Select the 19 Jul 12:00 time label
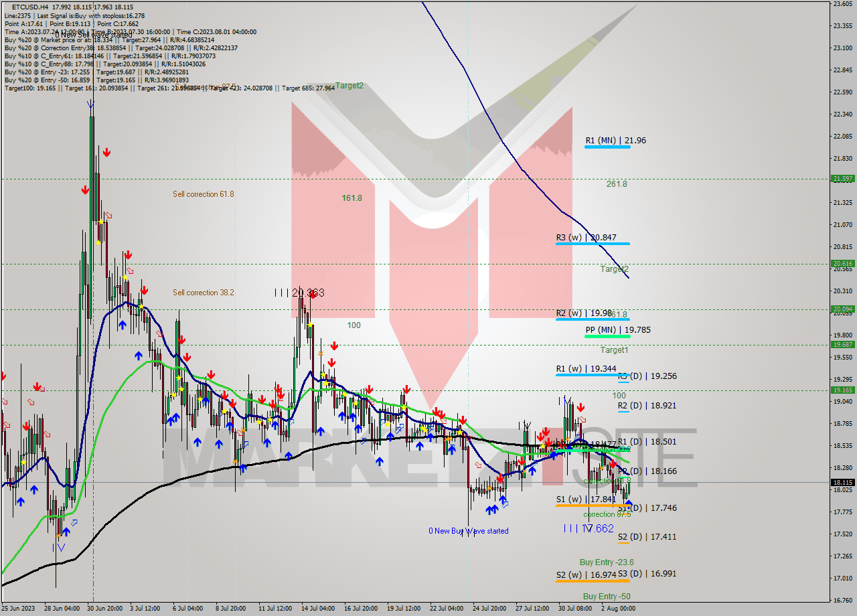857x616 pixels. coord(405,609)
